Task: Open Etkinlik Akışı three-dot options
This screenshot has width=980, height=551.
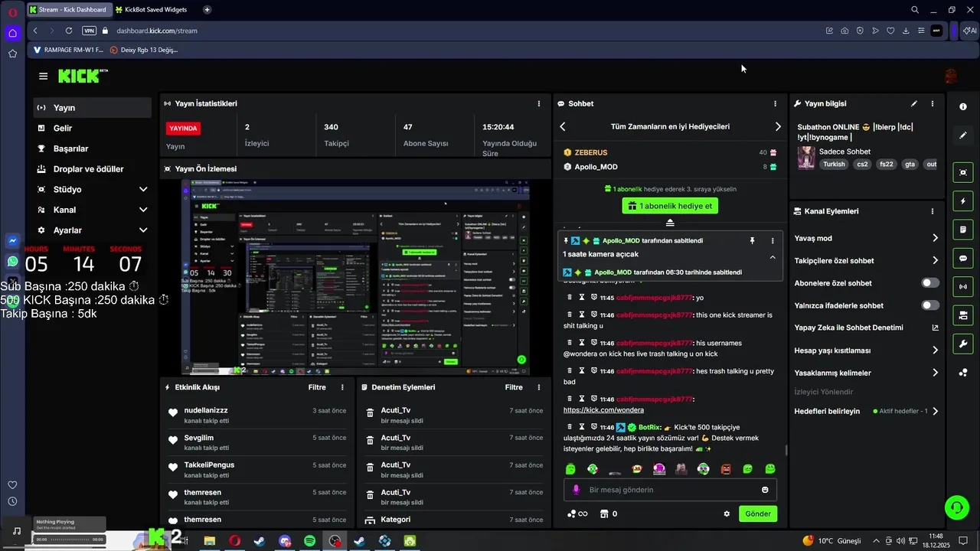Action: pos(342,387)
